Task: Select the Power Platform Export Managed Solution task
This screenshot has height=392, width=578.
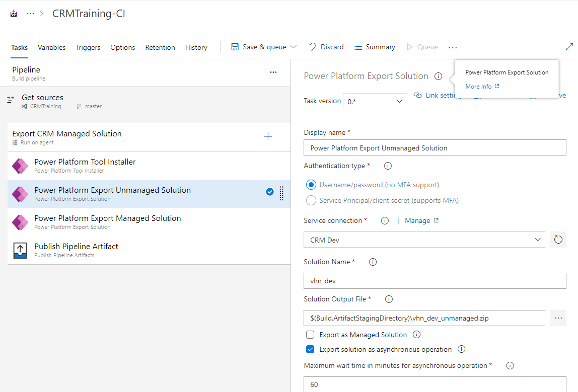Action: point(149,222)
